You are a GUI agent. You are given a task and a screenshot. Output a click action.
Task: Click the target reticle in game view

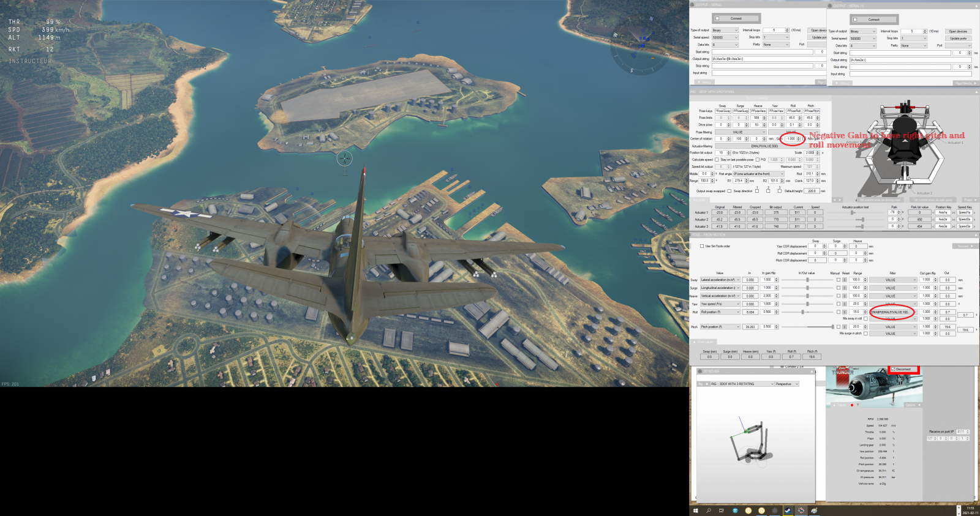345,159
